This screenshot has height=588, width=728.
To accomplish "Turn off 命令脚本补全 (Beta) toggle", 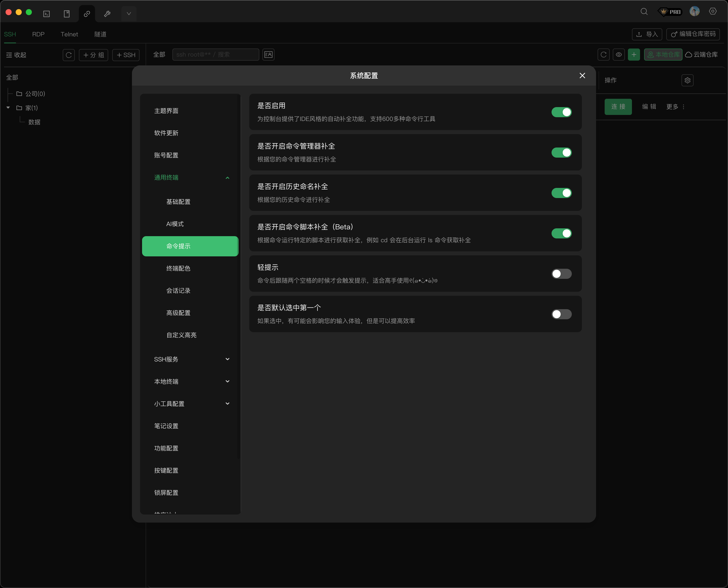I will (561, 233).
